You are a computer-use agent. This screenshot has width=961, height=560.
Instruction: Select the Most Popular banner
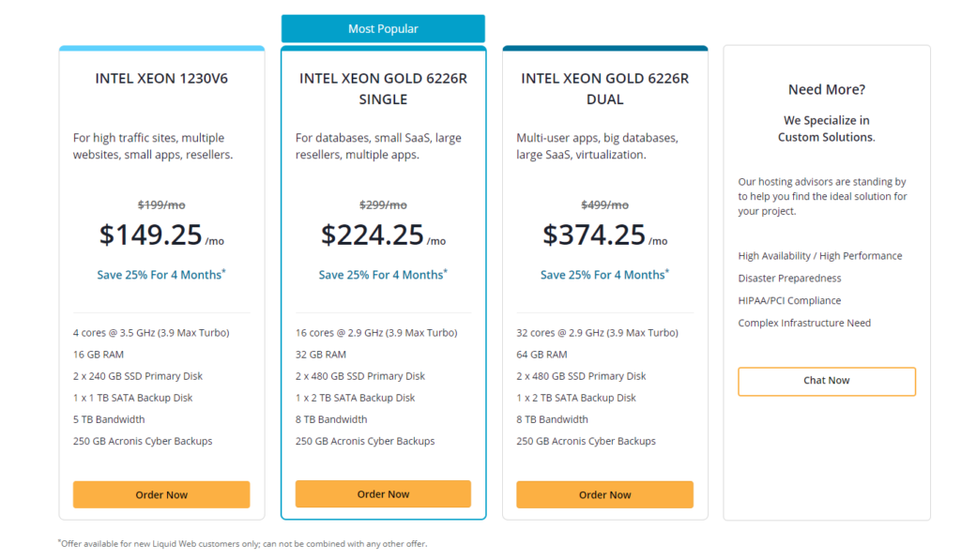(383, 29)
